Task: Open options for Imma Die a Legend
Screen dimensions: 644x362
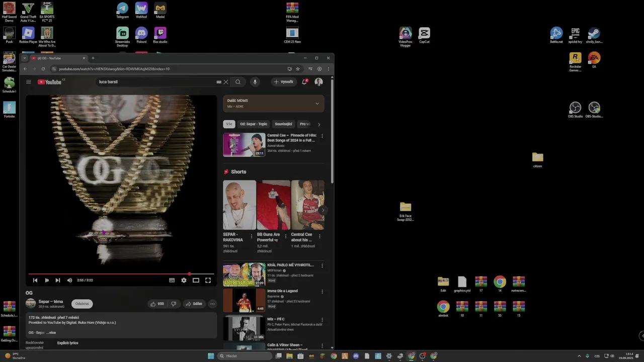Action: point(323,292)
